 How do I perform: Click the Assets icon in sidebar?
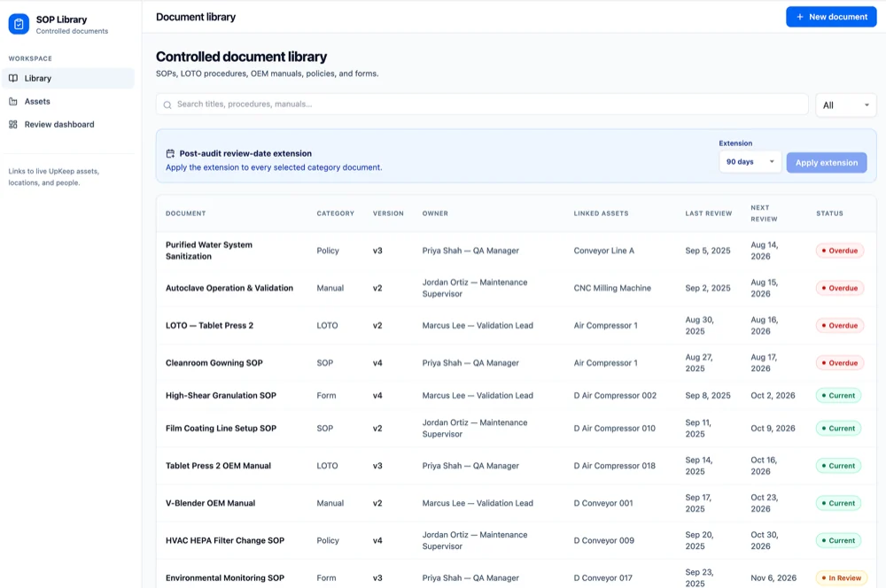[x=13, y=102]
